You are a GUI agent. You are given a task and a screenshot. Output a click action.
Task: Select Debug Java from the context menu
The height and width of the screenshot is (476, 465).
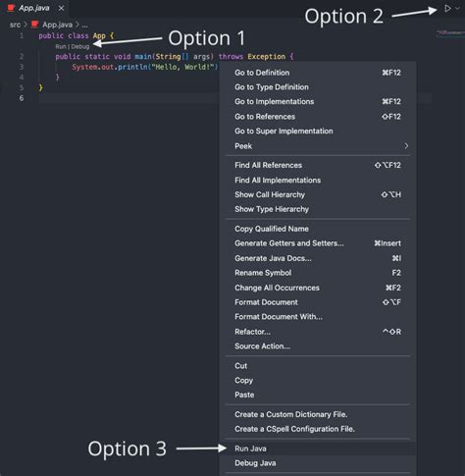tap(318, 463)
